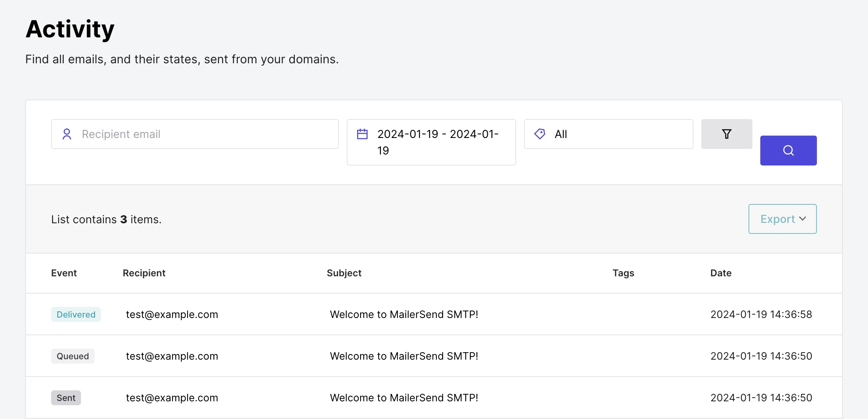868x419 pixels.
Task: Click the tag icon in tags filter
Action: 540,134
